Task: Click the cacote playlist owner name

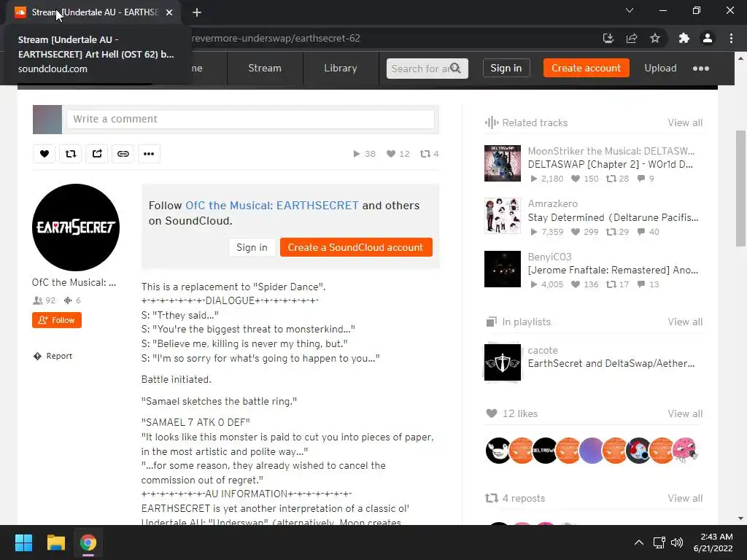Action: [x=543, y=350]
